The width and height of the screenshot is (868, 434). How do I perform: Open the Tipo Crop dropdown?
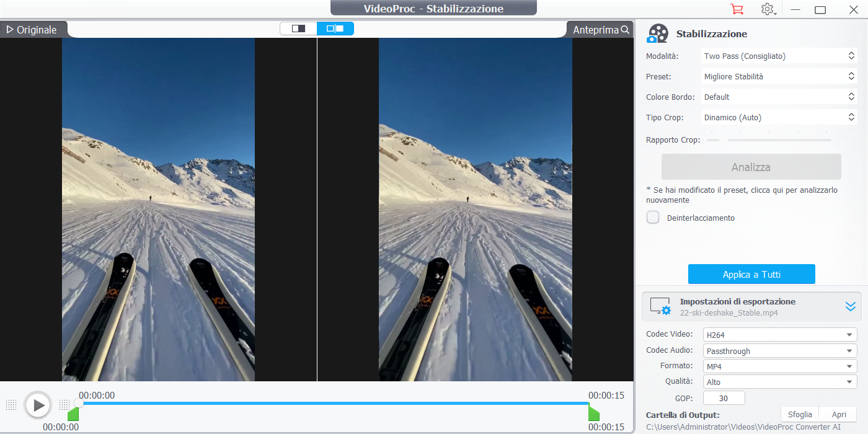click(x=779, y=117)
